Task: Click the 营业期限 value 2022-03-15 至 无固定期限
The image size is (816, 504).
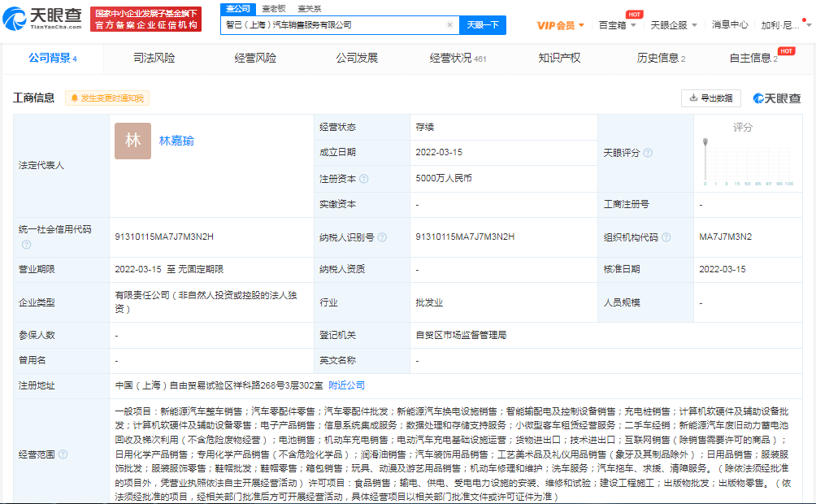Action: pyautogui.click(x=169, y=269)
